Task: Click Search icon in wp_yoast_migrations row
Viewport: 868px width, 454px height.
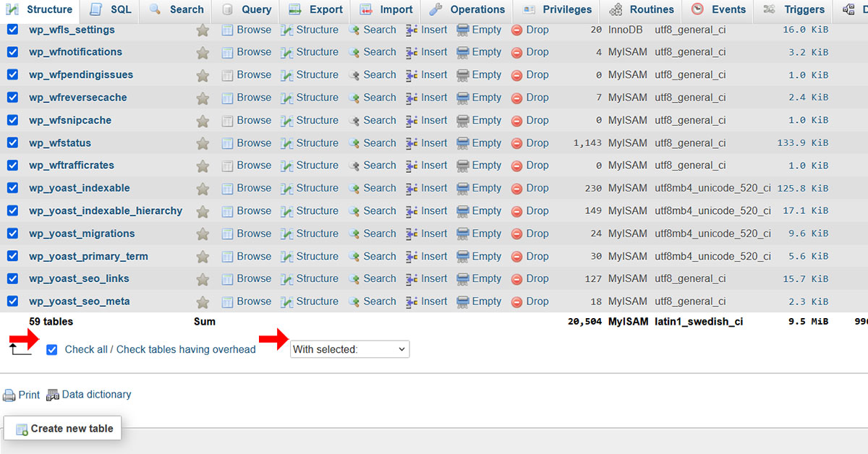Action: (354, 234)
